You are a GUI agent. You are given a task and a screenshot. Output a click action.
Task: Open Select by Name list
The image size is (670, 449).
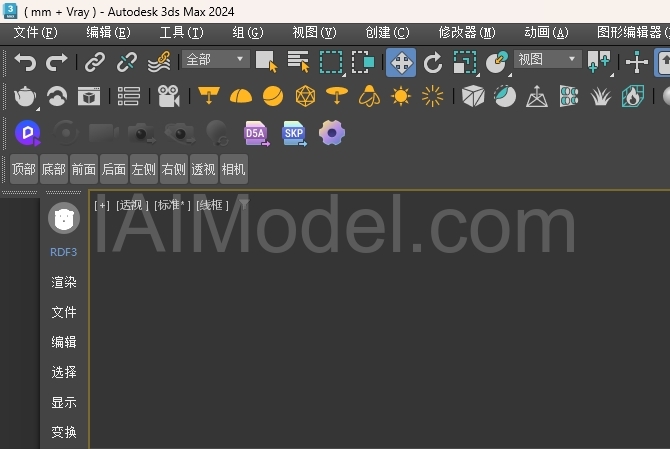coord(298,62)
